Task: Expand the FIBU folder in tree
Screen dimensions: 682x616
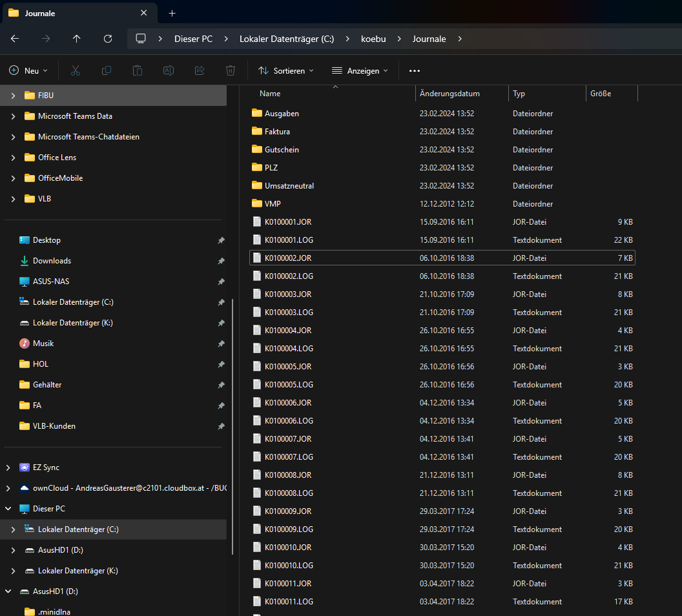Action: pyautogui.click(x=14, y=96)
